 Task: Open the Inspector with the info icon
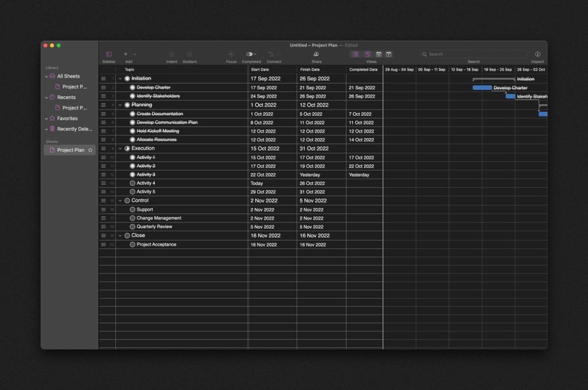[x=538, y=53]
